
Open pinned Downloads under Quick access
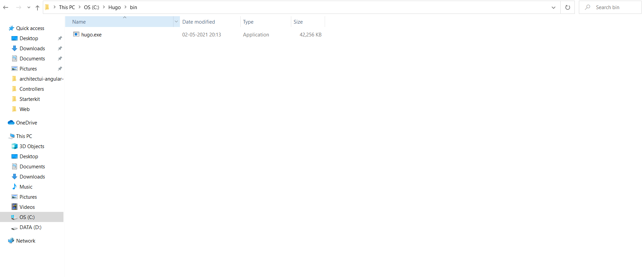coord(32,49)
